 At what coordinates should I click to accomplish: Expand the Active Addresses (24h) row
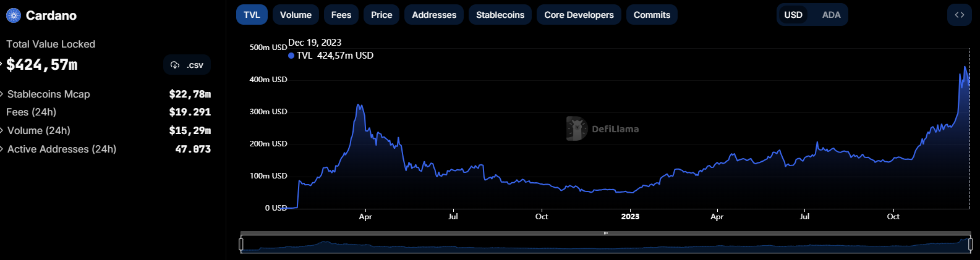coord(2,149)
